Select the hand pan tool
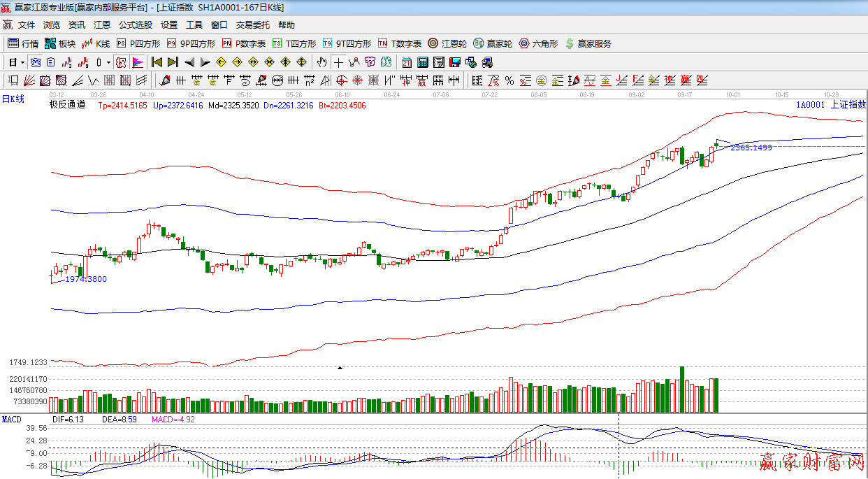The image size is (868, 479). coord(321,62)
